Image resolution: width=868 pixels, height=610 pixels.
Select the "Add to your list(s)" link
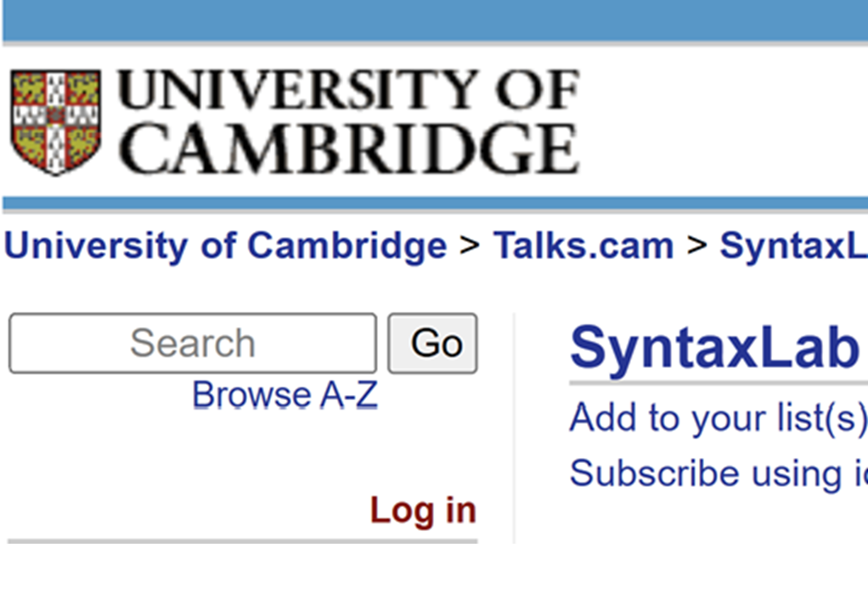718,418
